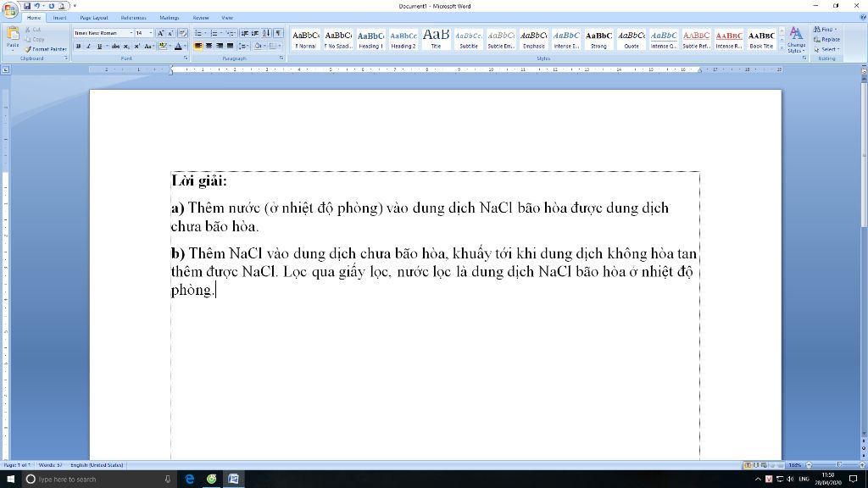
Task: Switch to the Review tab
Action: pos(200,18)
